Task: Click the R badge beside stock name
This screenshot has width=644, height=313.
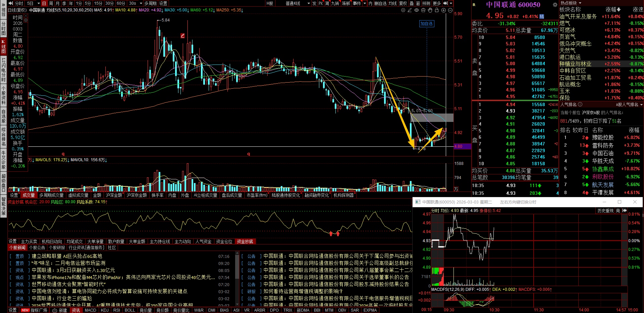Action: click(x=474, y=5)
